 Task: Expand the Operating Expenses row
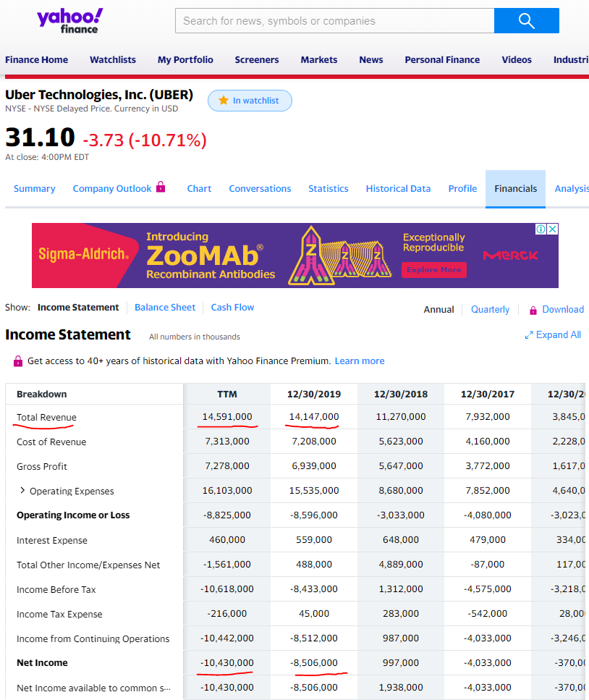[x=22, y=490]
